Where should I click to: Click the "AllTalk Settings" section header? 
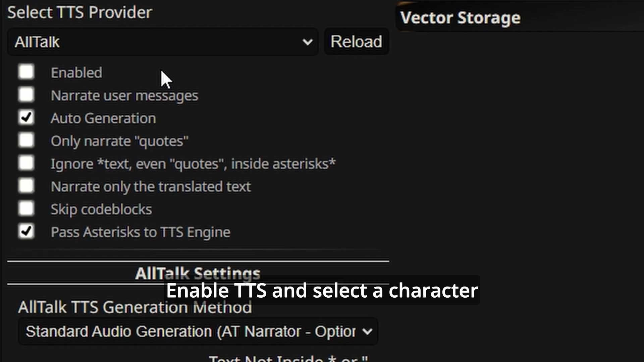[197, 273]
